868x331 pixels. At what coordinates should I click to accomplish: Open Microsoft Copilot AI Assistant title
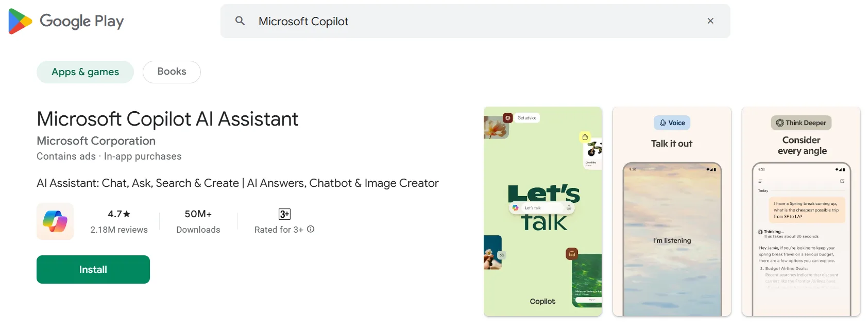click(167, 119)
